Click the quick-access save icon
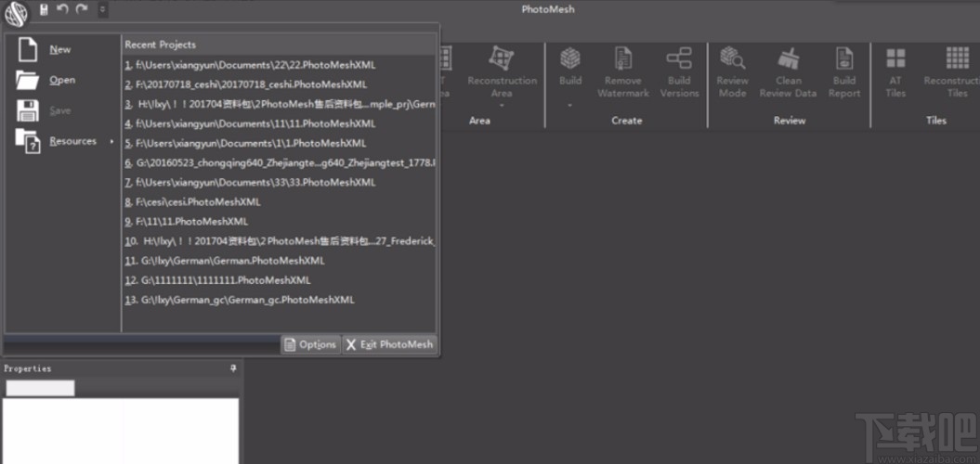Viewport: 980px width, 464px height. (44, 9)
